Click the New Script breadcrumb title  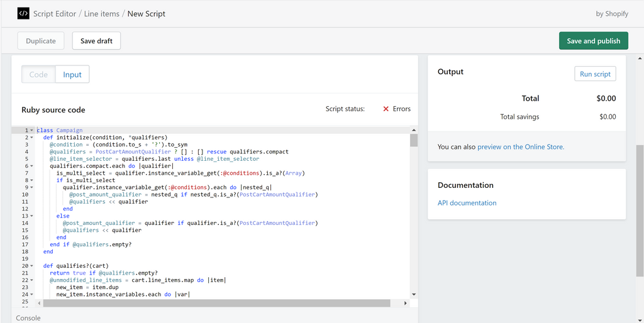[x=146, y=14]
